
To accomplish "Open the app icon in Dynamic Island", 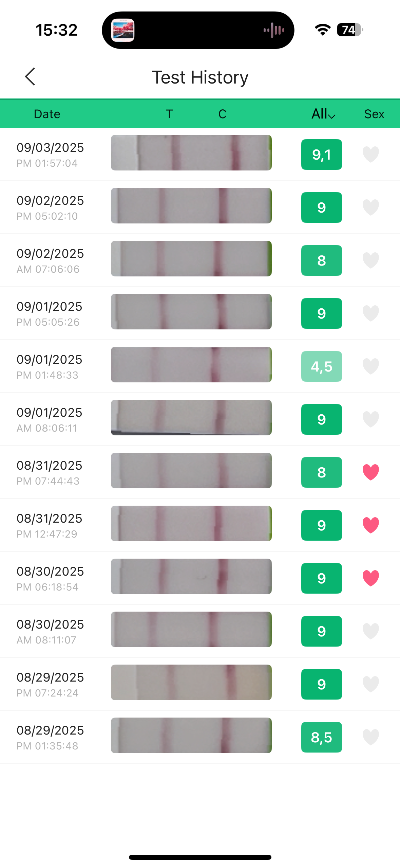I will [123, 30].
